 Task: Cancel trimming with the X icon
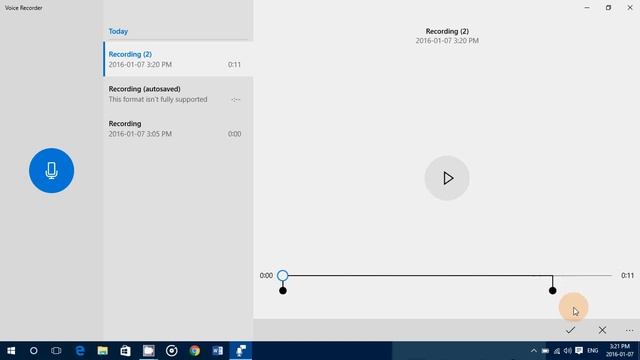click(602, 330)
